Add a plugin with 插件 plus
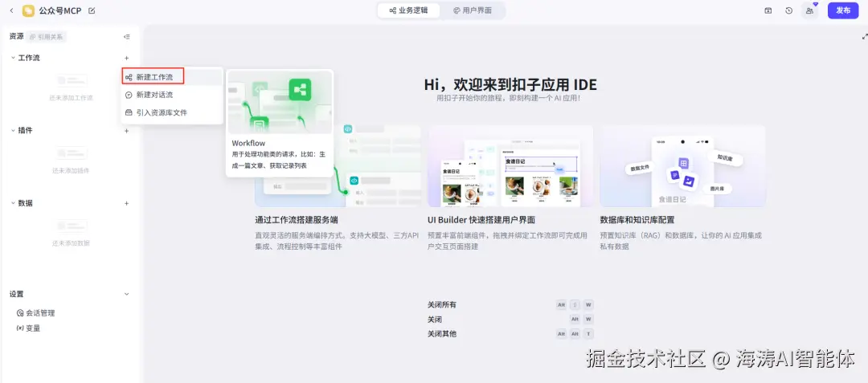Image resolution: width=868 pixels, height=383 pixels. point(126,131)
